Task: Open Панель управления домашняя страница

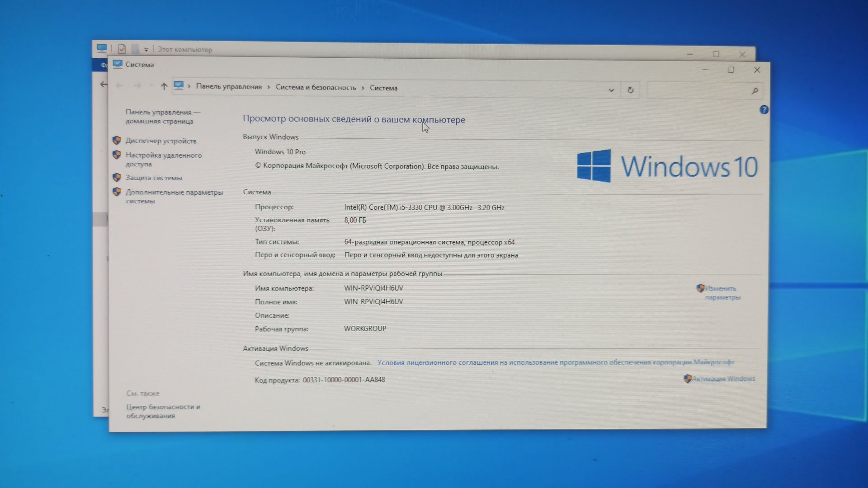Action: coord(163,117)
